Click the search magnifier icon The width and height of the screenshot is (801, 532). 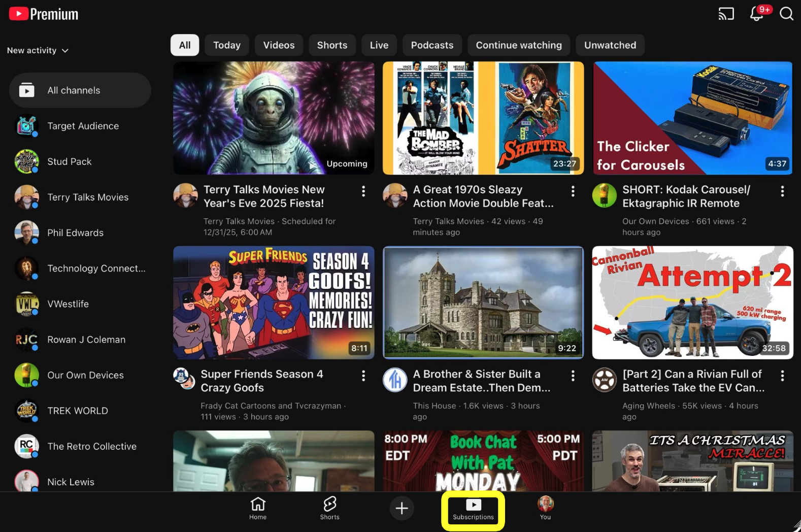coord(786,14)
